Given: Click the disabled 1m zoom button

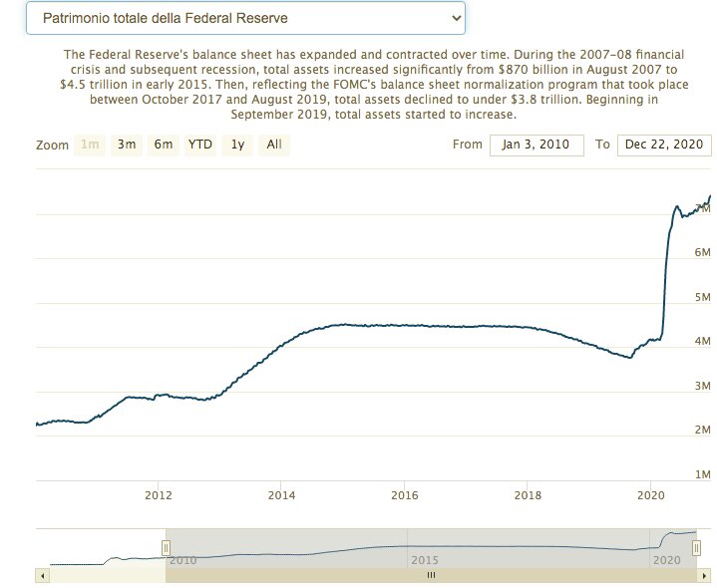Looking at the screenshot, I should pyautogui.click(x=90, y=145).
